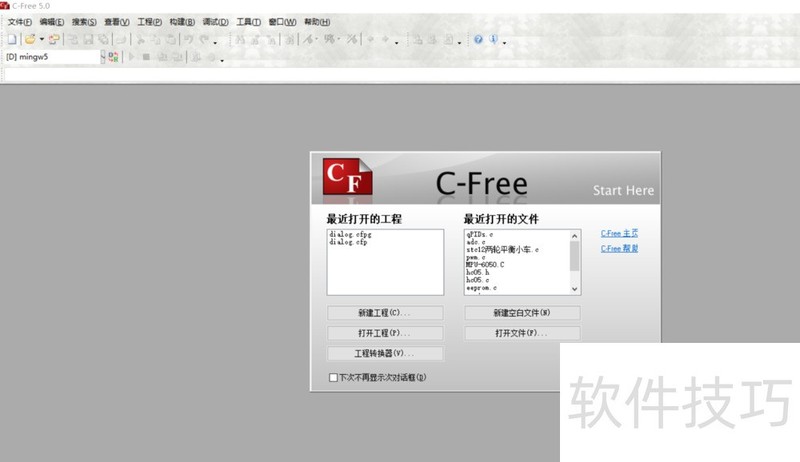Click the 打开工程(P)... button

point(385,333)
